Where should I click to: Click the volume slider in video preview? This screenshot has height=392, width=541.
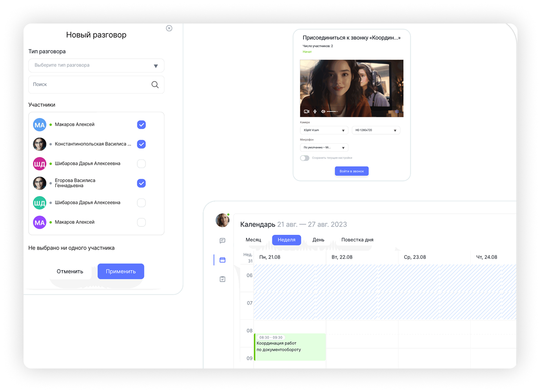click(332, 112)
